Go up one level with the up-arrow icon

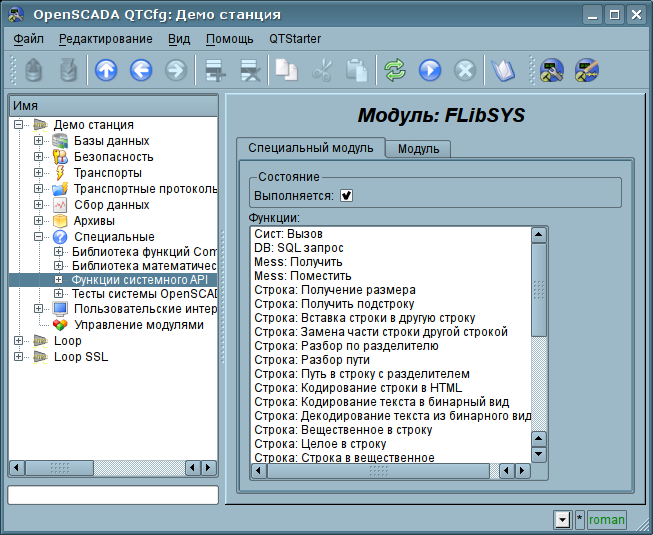pyautogui.click(x=106, y=70)
